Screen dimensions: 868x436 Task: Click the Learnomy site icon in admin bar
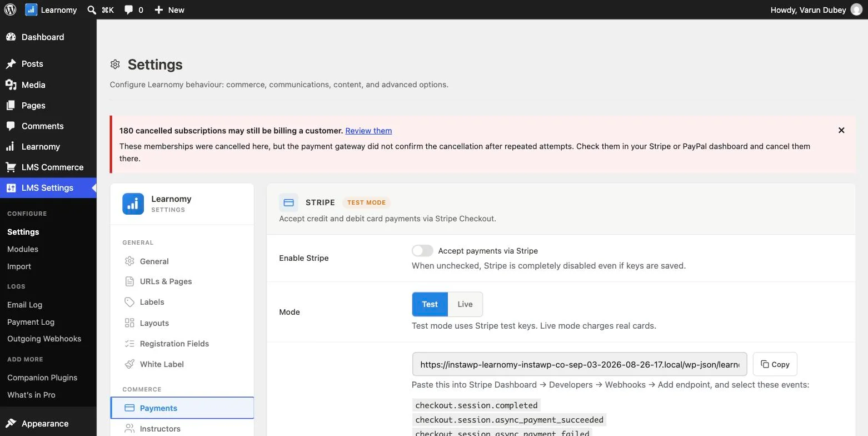[x=31, y=9]
